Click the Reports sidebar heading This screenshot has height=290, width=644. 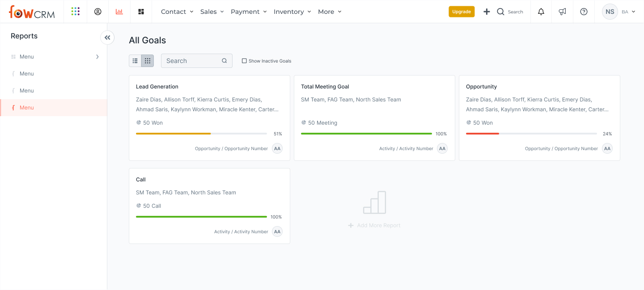24,36
